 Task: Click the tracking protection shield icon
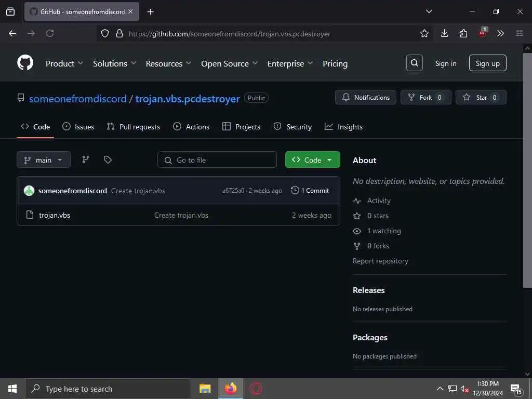105,33
